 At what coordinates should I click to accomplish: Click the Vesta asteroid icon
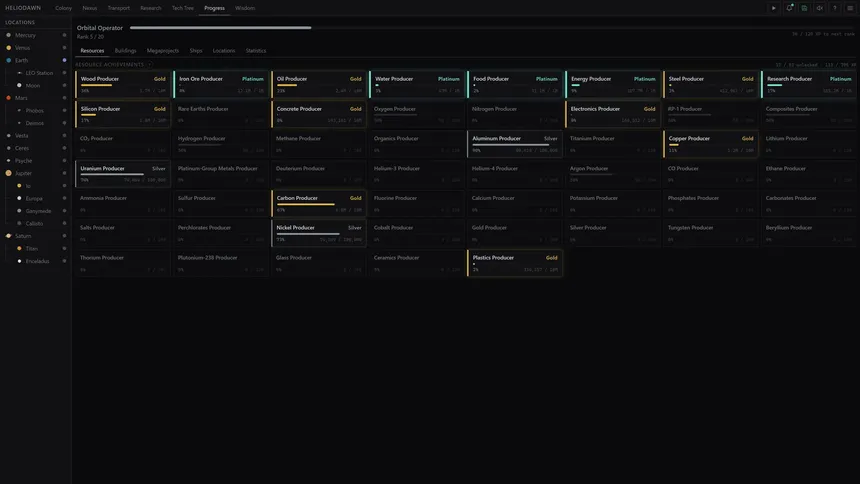click(8, 136)
